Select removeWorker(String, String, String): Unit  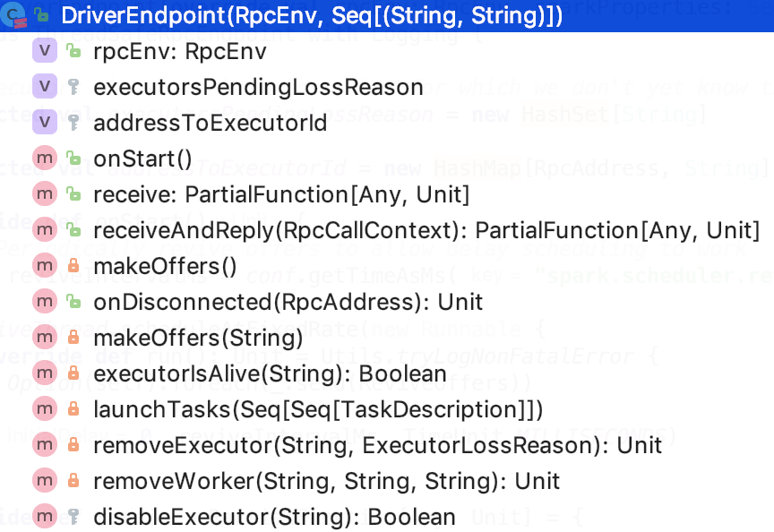click(327, 482)
